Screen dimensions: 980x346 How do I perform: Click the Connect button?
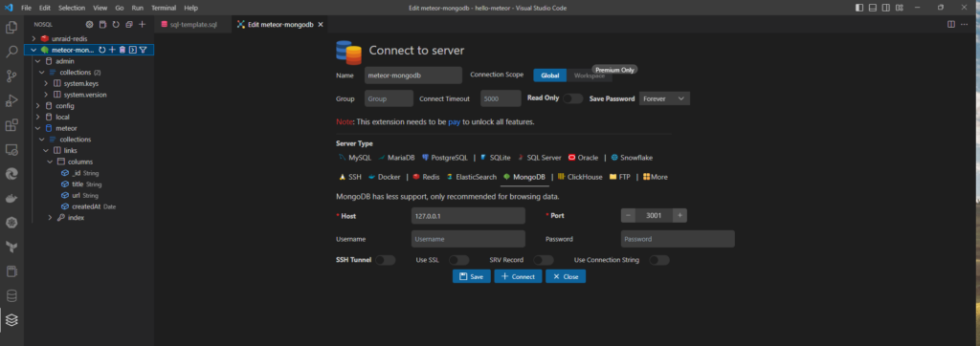coord(518,276)
